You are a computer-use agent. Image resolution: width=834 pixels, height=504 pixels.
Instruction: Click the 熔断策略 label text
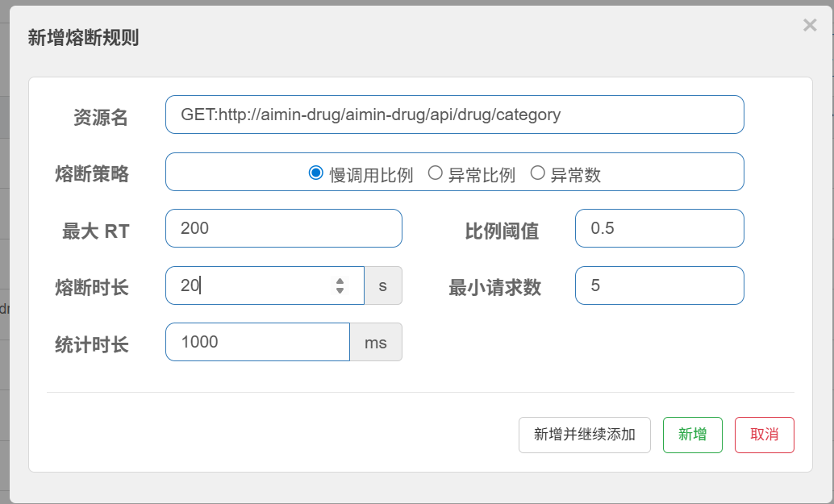click(92, 174)
